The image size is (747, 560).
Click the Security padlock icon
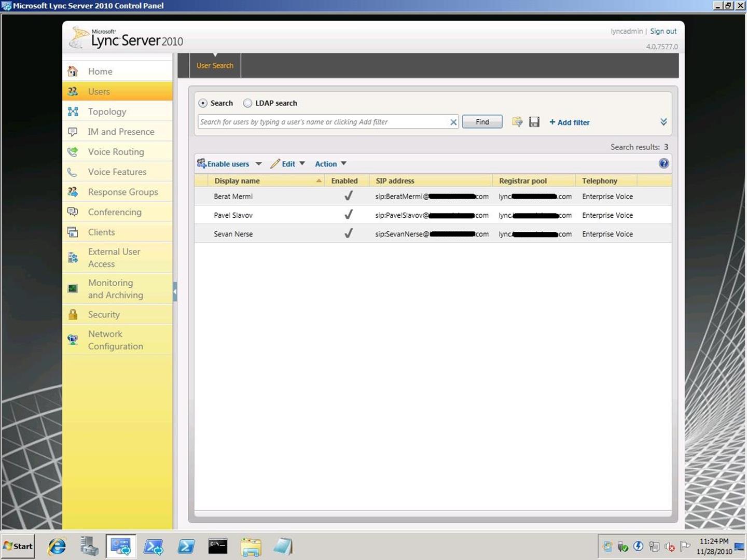[x=73, y=314]
